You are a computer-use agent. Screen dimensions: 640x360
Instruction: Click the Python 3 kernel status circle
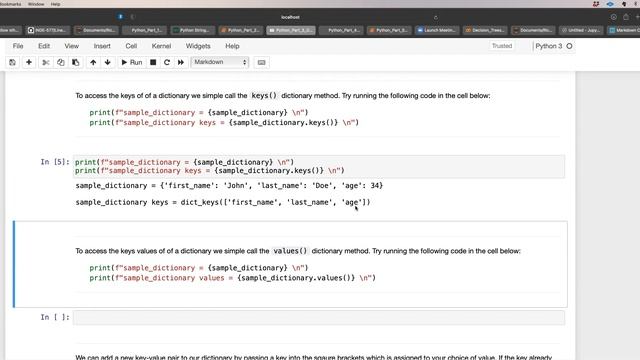(x=569, y=46)
